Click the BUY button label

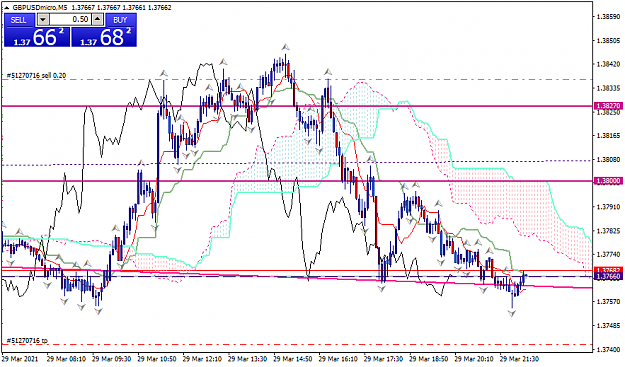(x=120, y=20)
